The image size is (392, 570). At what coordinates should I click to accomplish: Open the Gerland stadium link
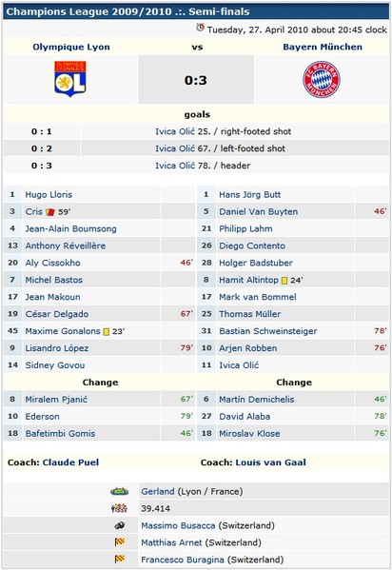(x=158, y=491)
